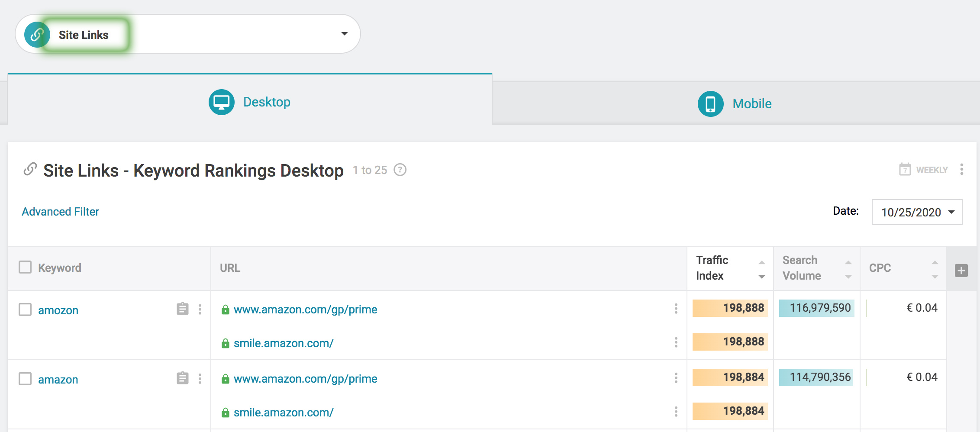
Task: Click the € 0.04 CPC value for amazon
Action: (x=922, y=377)
